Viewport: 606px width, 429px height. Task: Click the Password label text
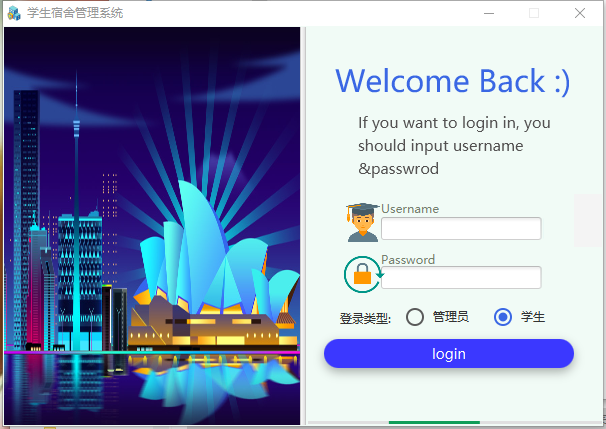(x=408, y=259)
